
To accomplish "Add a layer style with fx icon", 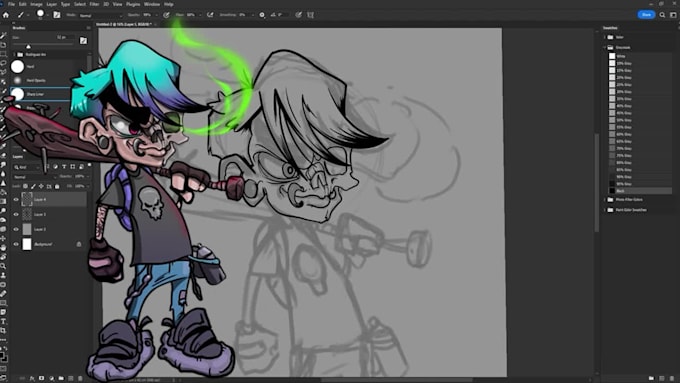I will (32, 378).
